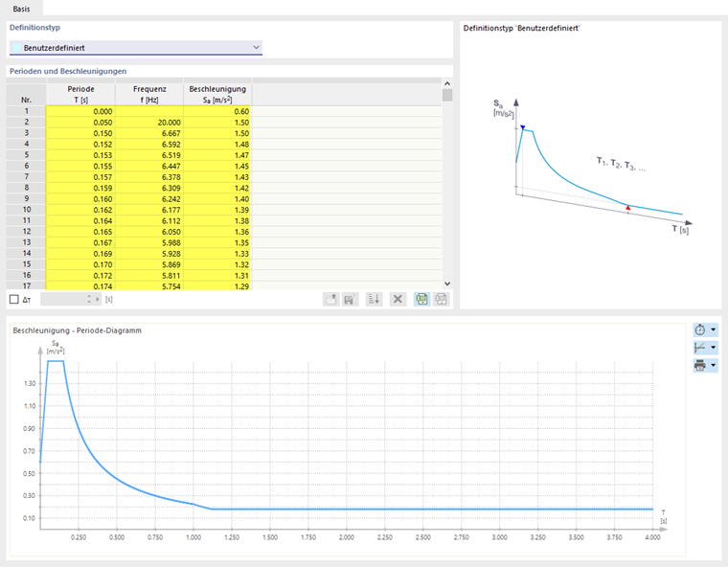Click the Frequenz f [Hz] column header
This screenshot has height=567, width=728.
149,94
